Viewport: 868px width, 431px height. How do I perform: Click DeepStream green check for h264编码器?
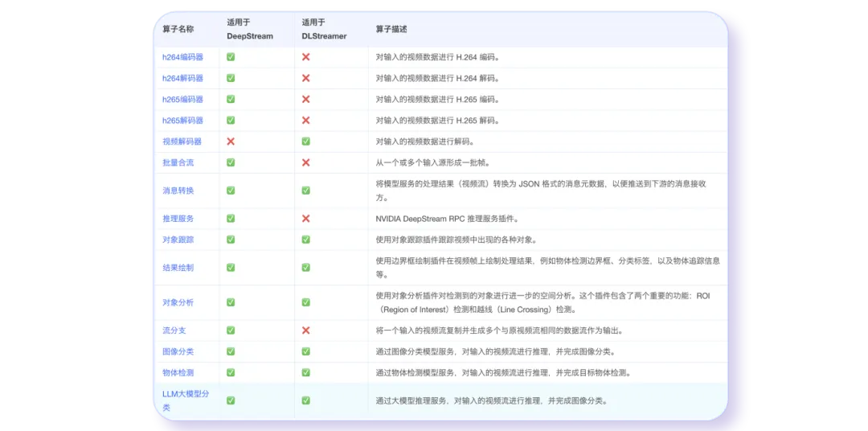231,57
